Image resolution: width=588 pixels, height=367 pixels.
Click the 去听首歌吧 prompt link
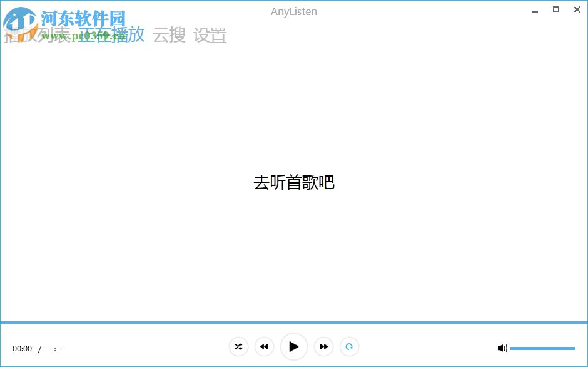pos(294,182)
